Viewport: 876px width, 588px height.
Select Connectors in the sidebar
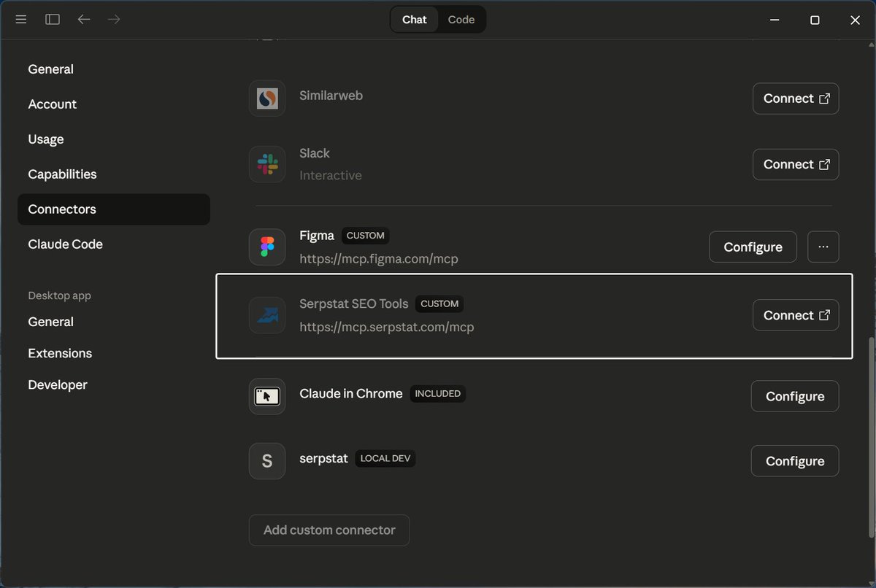pos(113,209)
